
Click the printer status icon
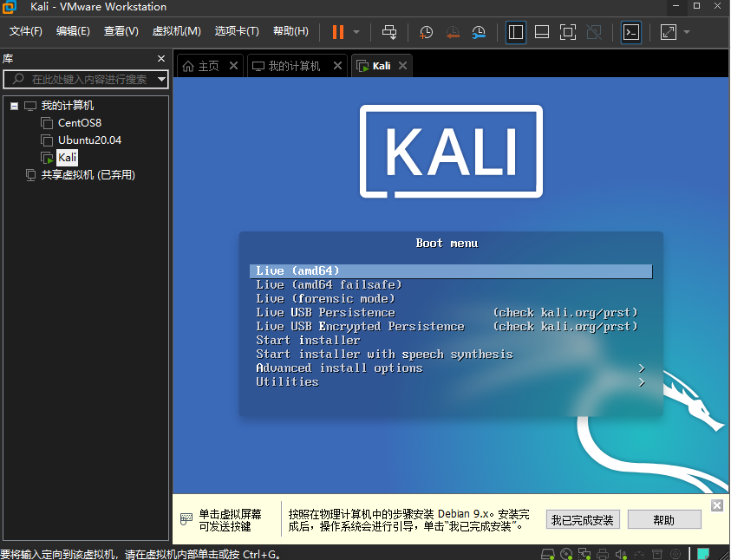(603, 555)
